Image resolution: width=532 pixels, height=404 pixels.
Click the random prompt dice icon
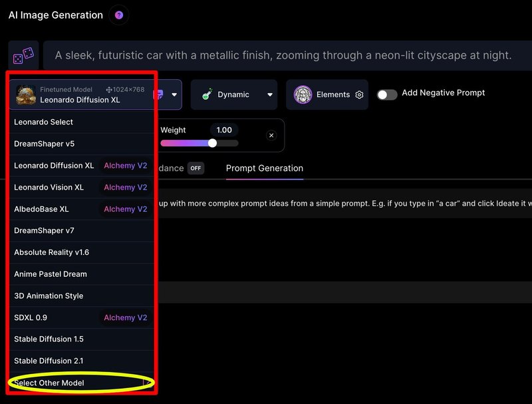click(x=23, y=55)
